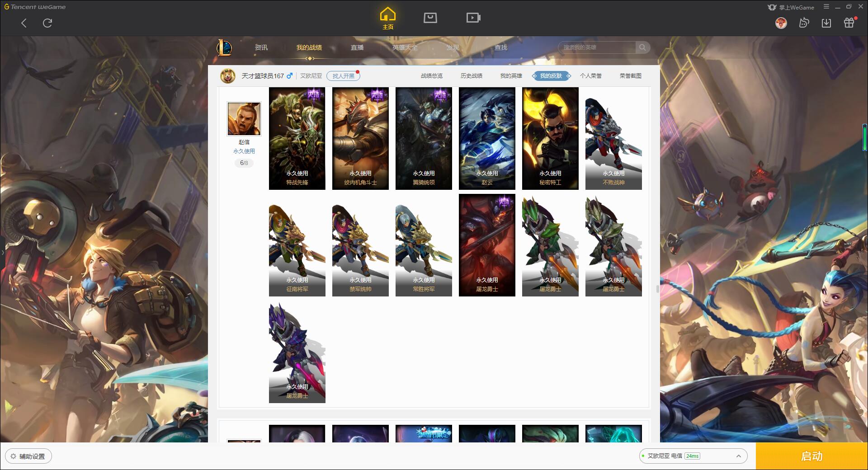Click the skin panel scrollbar handle

click(x=658, y=288)
